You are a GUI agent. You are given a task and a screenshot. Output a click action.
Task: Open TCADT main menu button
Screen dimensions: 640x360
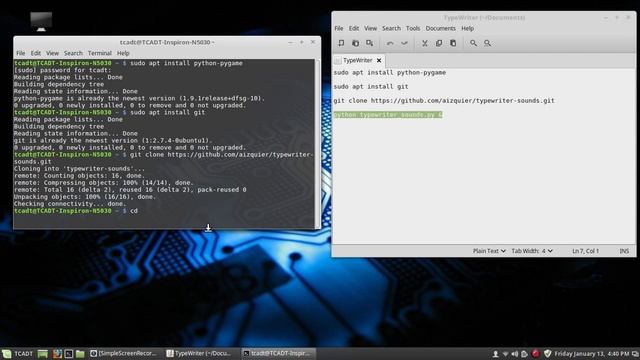[18, 353]
